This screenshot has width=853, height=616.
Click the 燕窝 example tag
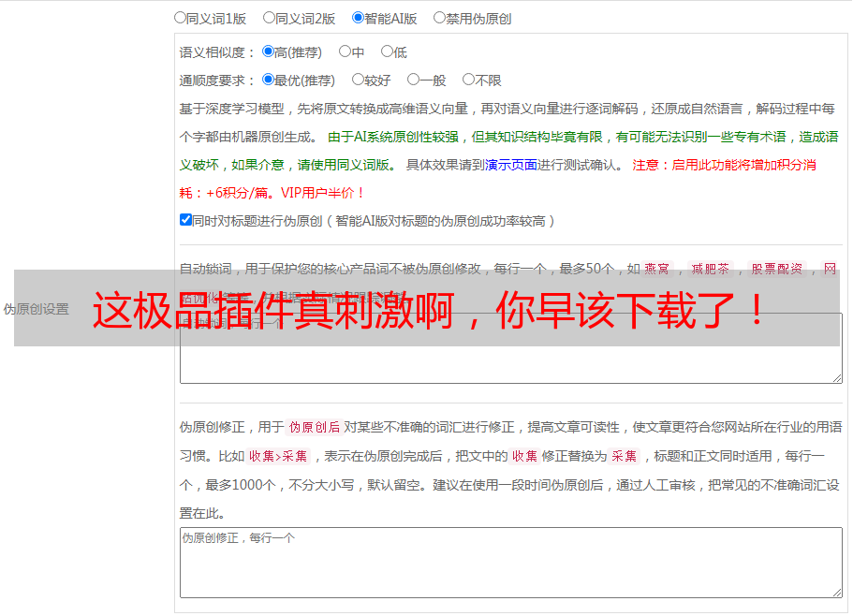[x=656, y=269]
